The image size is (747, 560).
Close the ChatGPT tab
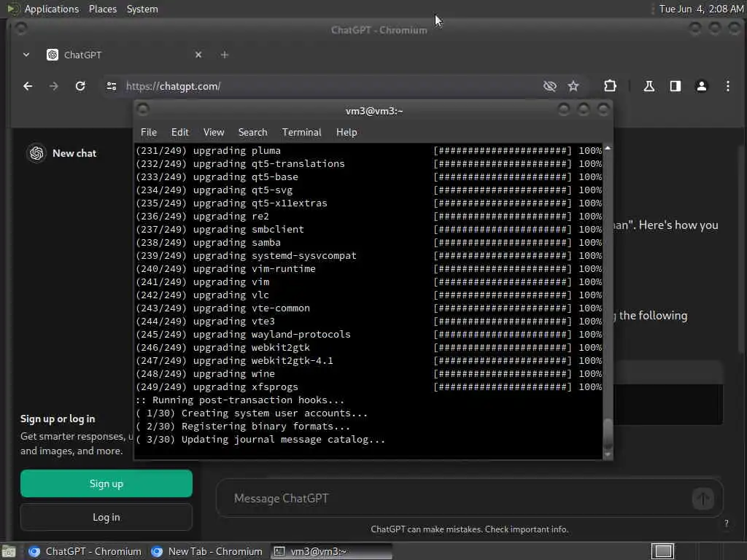point(198,55)
